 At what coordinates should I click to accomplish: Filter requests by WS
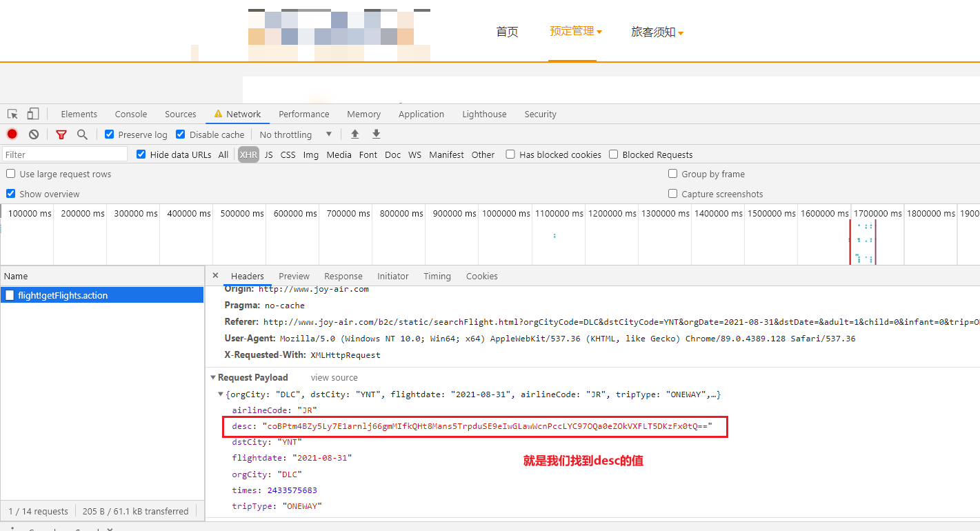tap(414, 154)
